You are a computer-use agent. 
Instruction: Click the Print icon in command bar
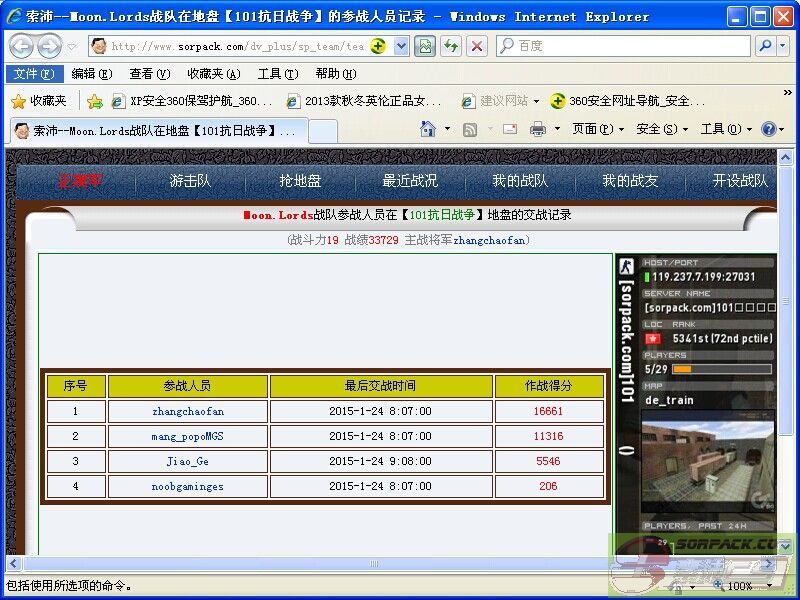pos(537,129)
